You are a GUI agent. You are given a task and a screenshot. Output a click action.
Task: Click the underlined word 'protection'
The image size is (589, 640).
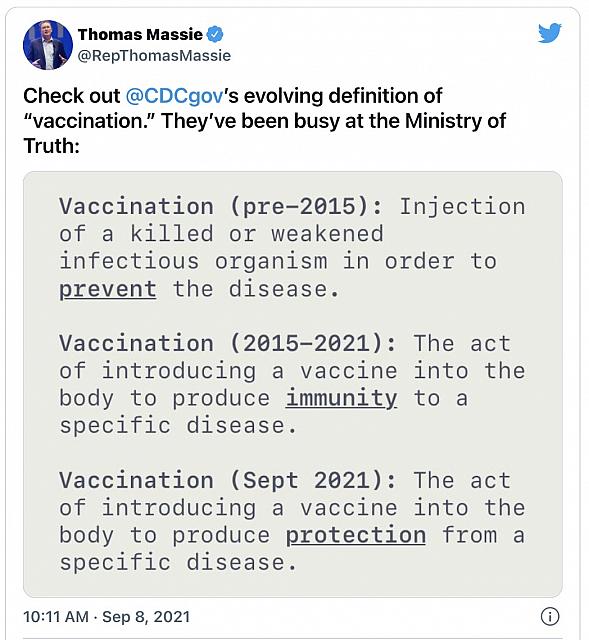[356, 536]
